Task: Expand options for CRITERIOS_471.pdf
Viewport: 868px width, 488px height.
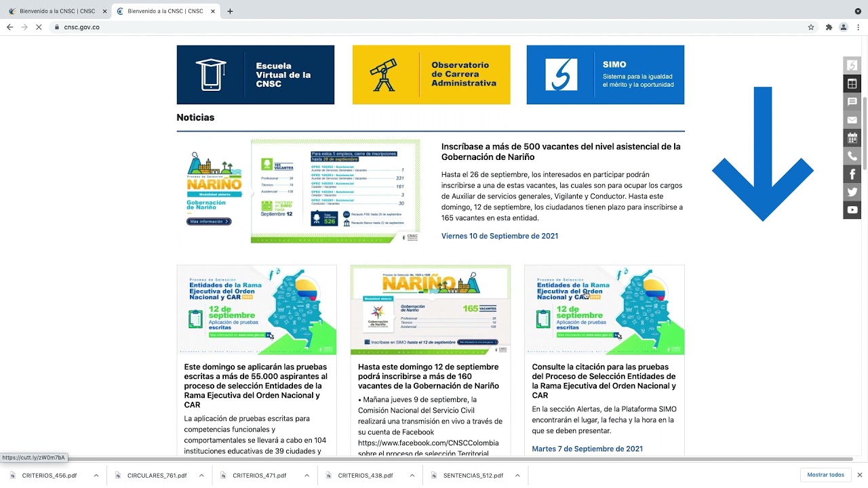Action: 307,476
